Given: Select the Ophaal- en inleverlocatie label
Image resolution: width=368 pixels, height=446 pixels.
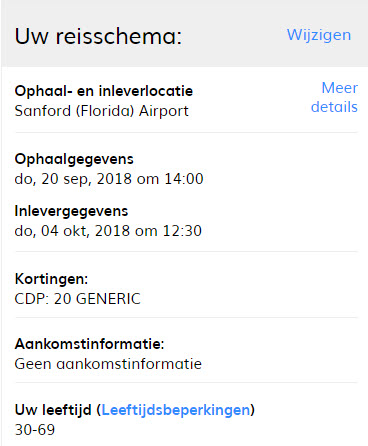Looking at the screenshot, I should coord(104,91).
